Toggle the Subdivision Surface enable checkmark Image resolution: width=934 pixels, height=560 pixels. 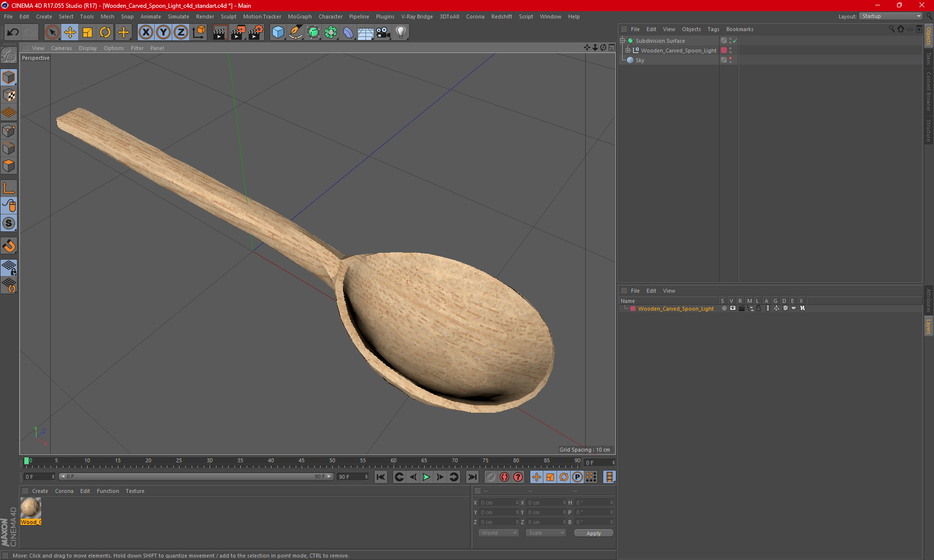point(735,41)
